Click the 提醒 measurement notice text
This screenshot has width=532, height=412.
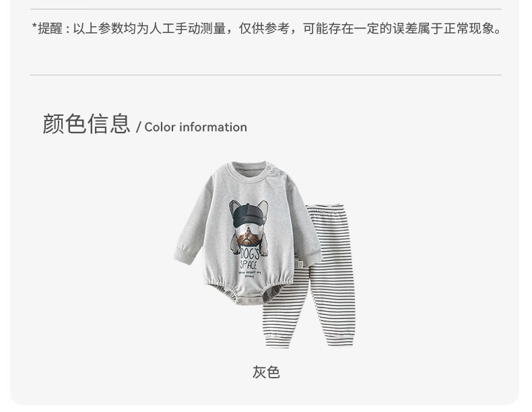tap(267, 28)
